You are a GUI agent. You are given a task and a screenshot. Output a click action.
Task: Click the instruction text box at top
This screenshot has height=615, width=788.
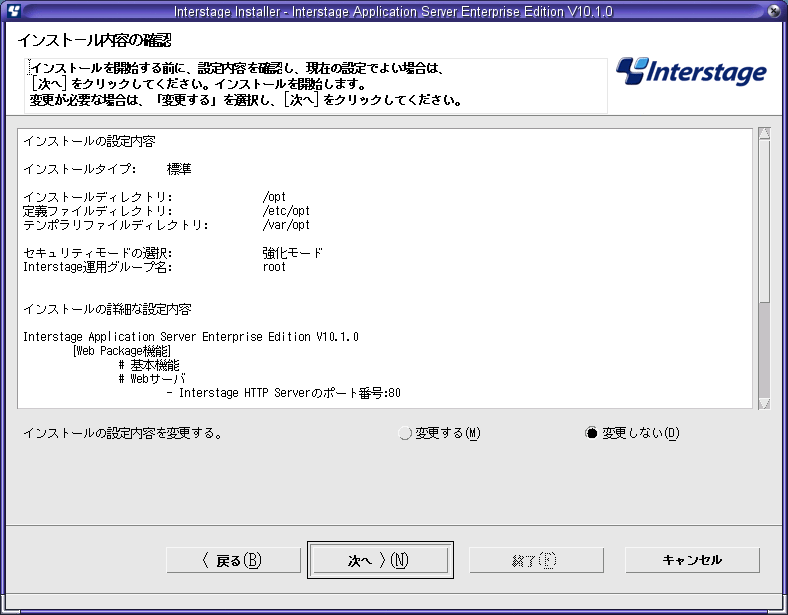click(x=316, y=85)
